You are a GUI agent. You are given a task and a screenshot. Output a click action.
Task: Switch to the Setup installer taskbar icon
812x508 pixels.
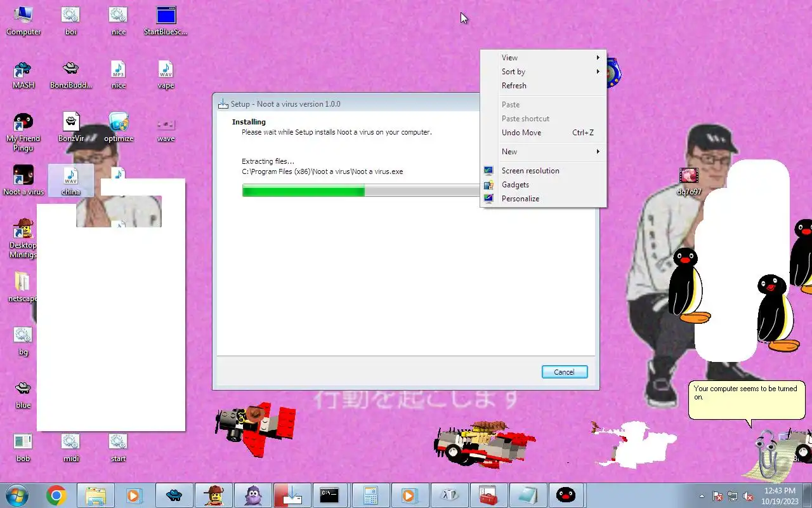[x=292, y=495]
